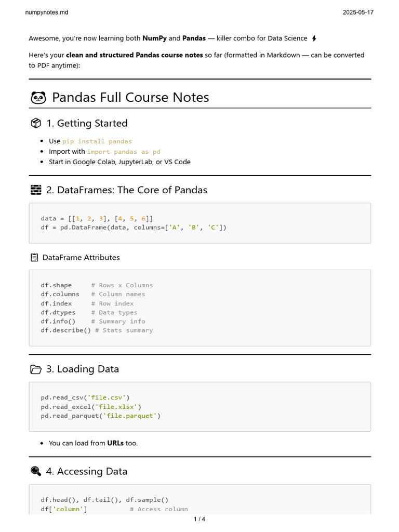Click the "import pandas as pd" inline code
Screen dimensions: 399x532
pyautogui.click(x=124, y=152)
